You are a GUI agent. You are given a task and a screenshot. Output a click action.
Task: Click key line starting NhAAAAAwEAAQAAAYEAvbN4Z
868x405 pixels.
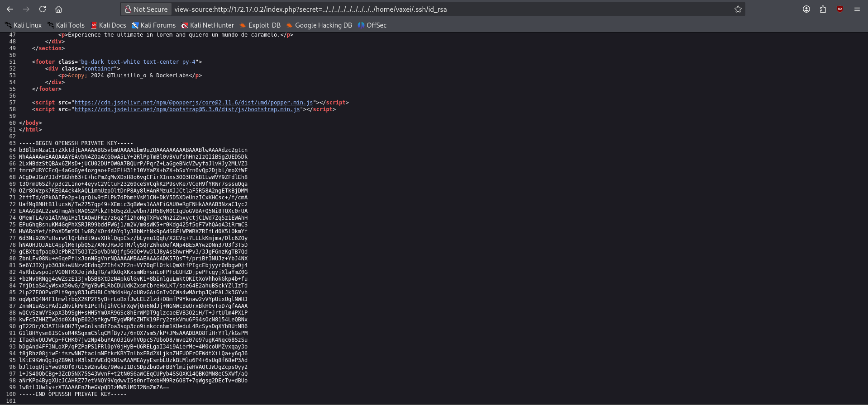(133, 157)
